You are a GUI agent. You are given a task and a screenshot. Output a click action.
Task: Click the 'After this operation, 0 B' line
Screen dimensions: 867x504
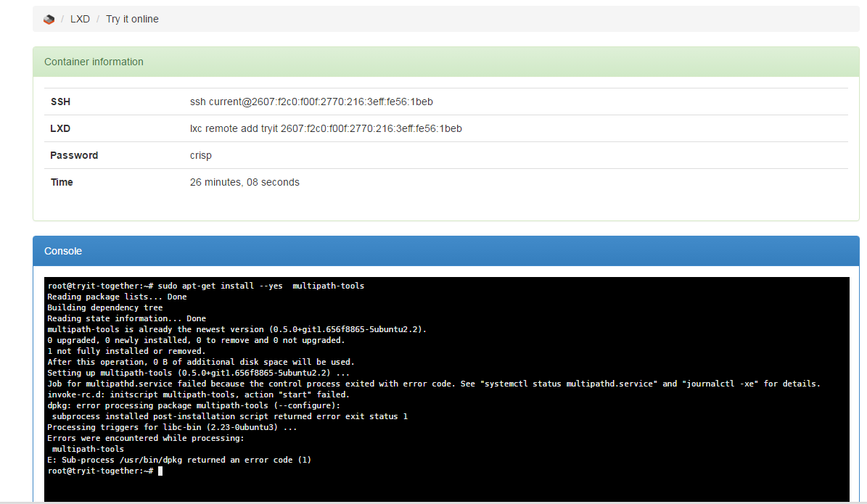coord(201,362)
